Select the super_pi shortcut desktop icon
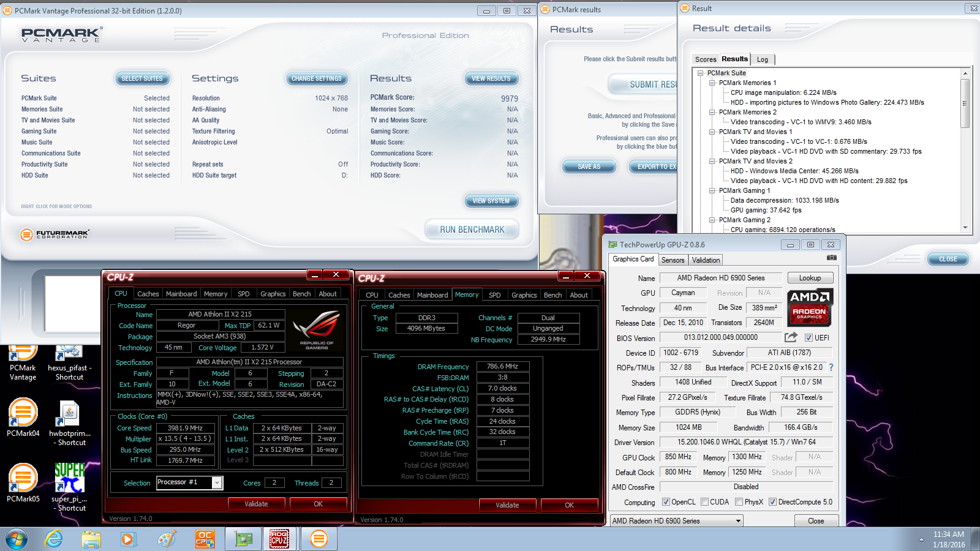This screenshot has width=980, height=551. pos(70,487)
